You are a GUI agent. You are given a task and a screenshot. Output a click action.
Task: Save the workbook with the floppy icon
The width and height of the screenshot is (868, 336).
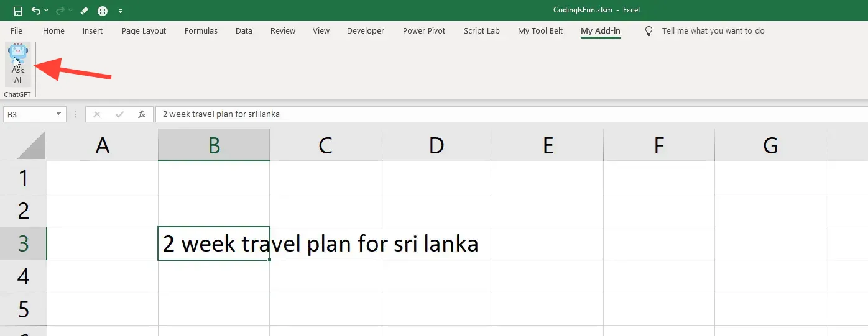tap(17, 11)
